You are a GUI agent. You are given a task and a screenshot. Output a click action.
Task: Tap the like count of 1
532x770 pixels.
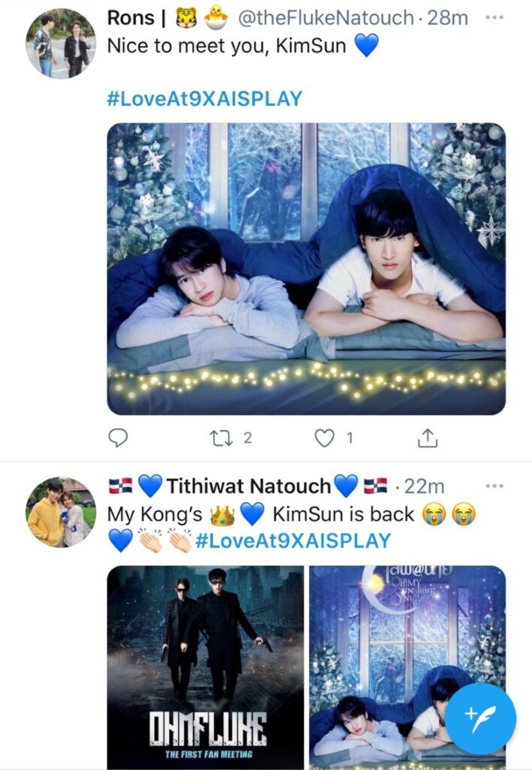[x=349, y=438]
